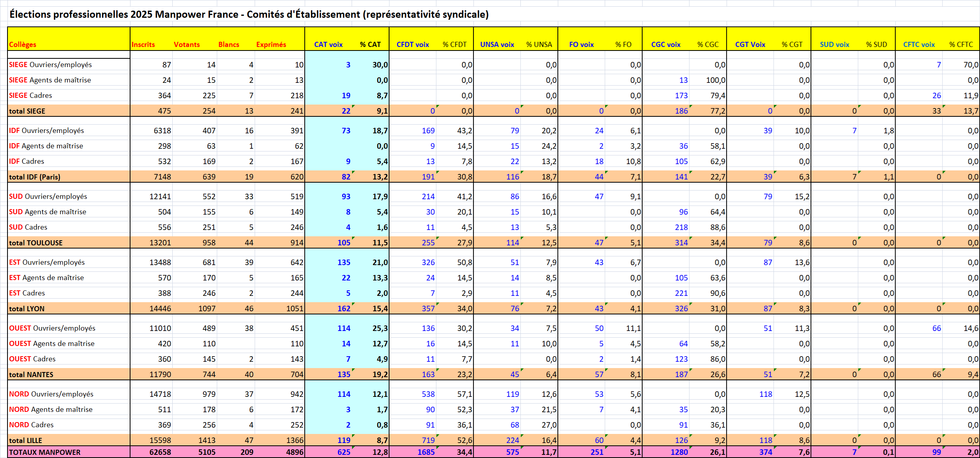This screenshot has width=980, height=458.
Task: Select the 'total IDF (Paris)' row label
Action: click(x=35, y=177)
